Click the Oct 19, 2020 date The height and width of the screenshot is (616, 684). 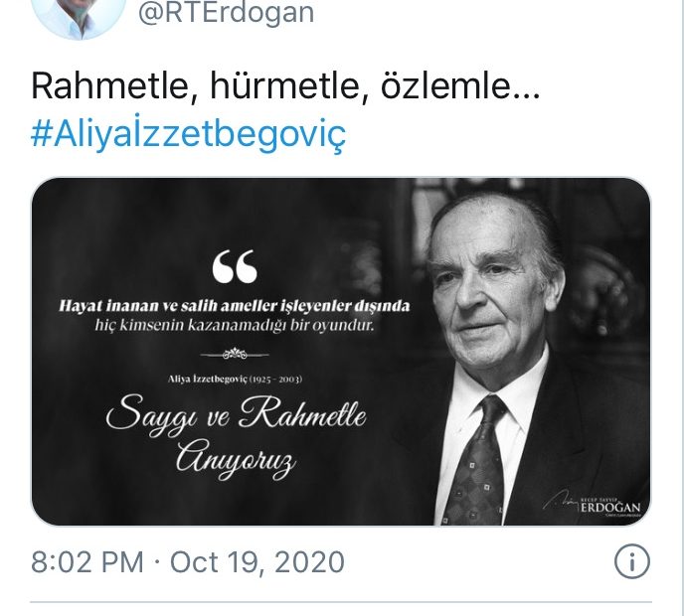click(x=257, y=562)
